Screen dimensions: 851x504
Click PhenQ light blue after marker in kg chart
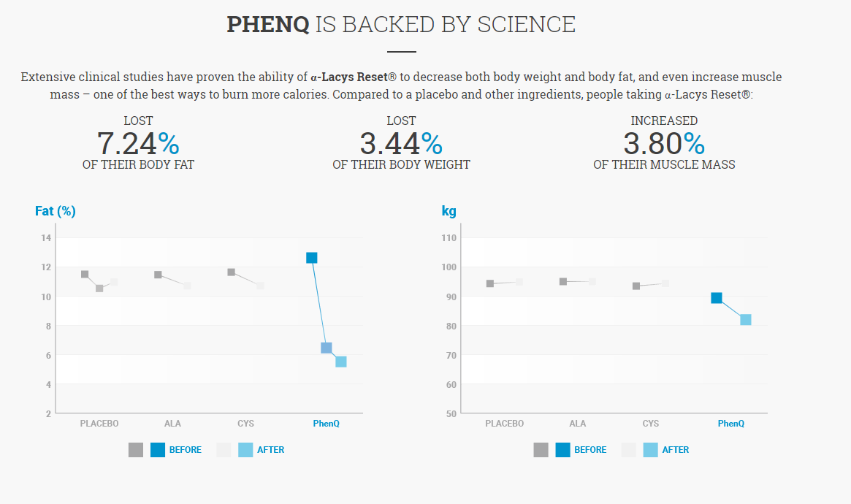click(x=746, y=319)
